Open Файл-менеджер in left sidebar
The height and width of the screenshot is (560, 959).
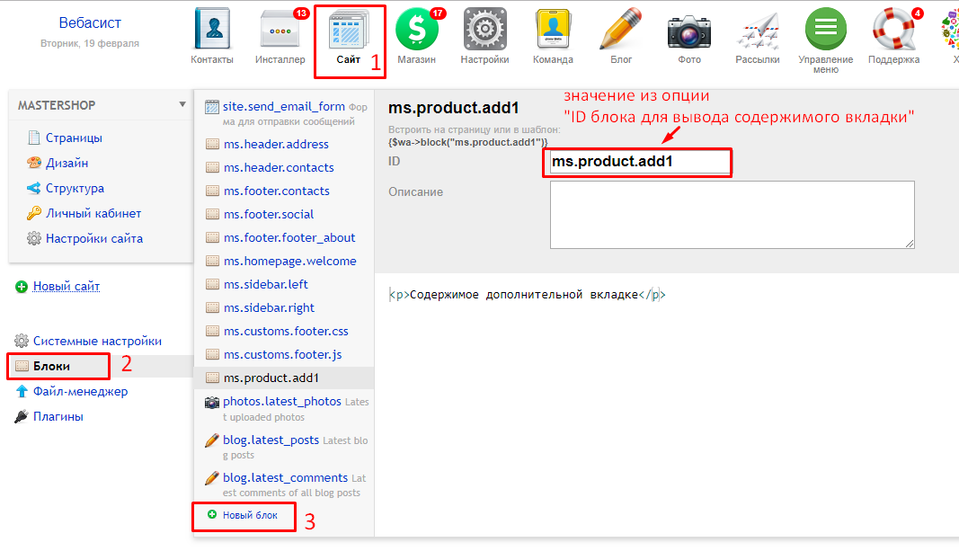coord(80,391)
